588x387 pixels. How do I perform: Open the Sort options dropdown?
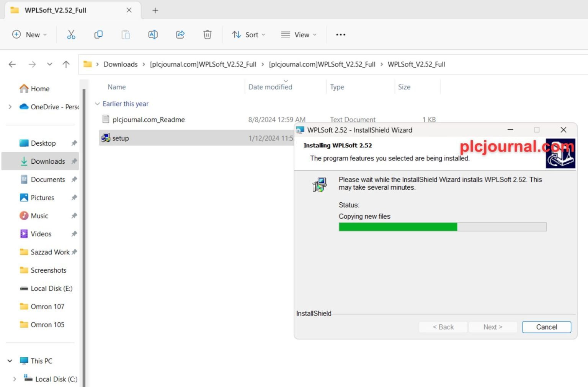(x=248, y=35)
